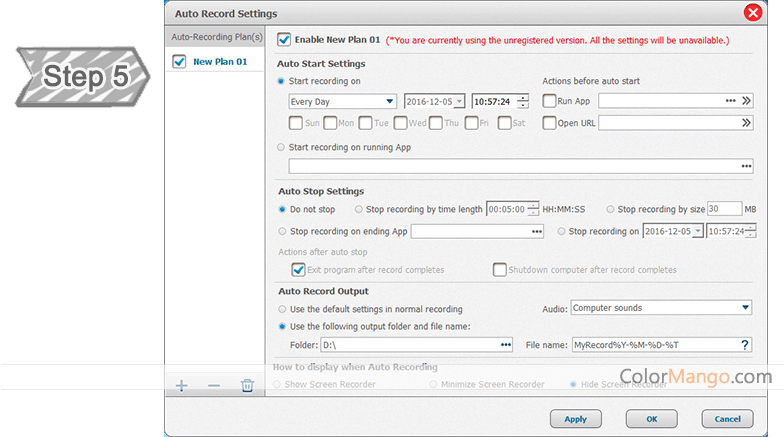The image size is (784, 437).
Task: Open the Every Day schedule dropdown
Action: click(341, 101)
